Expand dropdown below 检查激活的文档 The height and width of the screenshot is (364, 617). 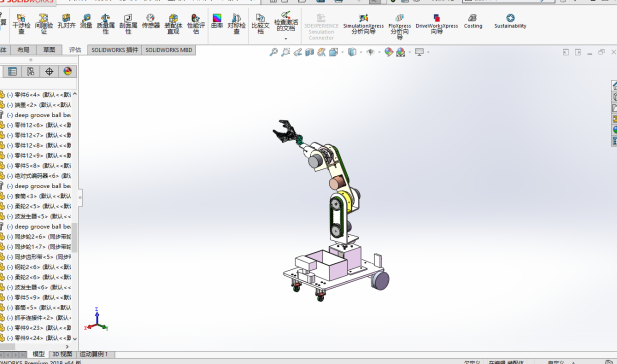coord(286,39)
